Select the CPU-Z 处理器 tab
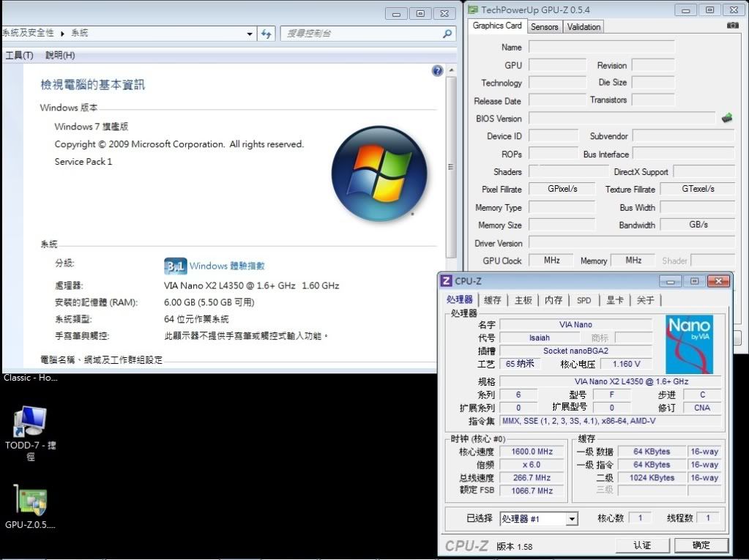The height and width of the screenshot is (560, 749). pos(460,299)
